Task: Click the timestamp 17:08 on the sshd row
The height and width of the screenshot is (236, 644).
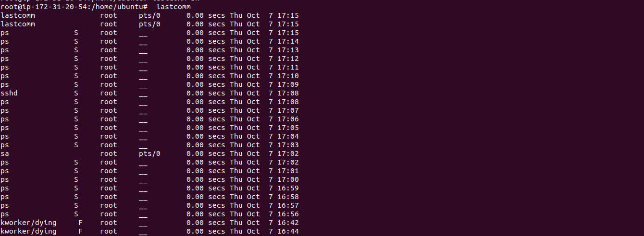Action: click(x=288, y=93)
